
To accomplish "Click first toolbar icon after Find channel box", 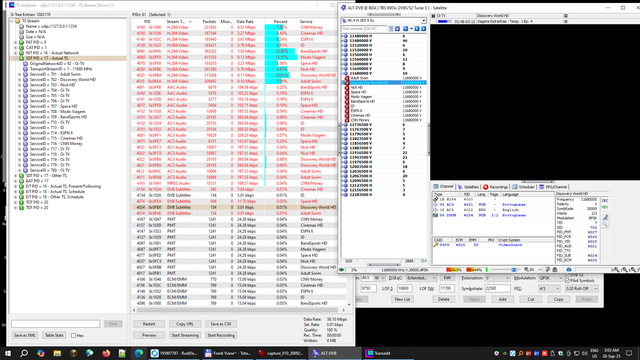I will [391, 29].
